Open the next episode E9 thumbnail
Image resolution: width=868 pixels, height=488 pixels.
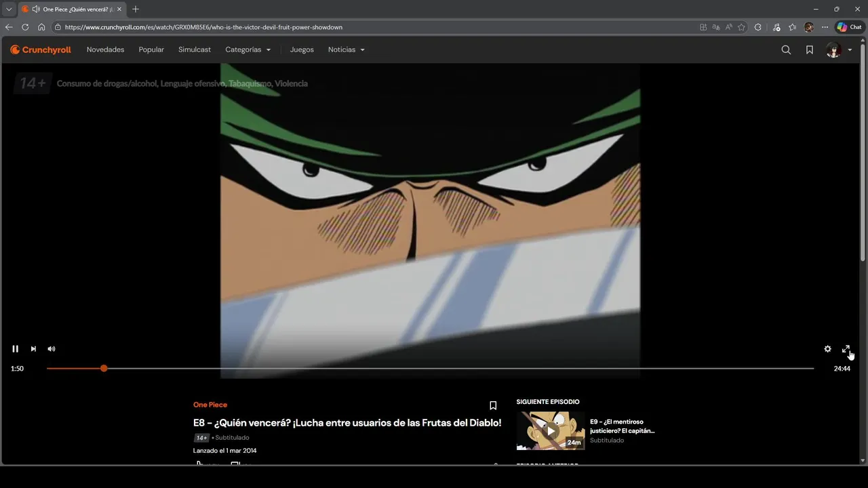pyautogui.click(x=551, y=430)
